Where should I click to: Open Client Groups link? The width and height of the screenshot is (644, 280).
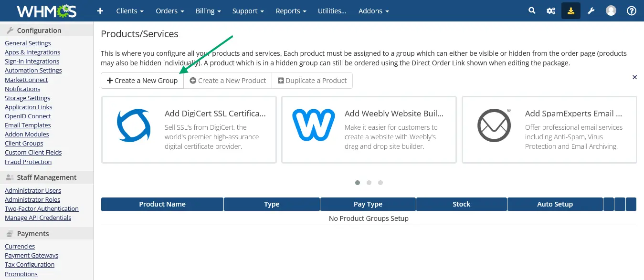pos(24,143)
